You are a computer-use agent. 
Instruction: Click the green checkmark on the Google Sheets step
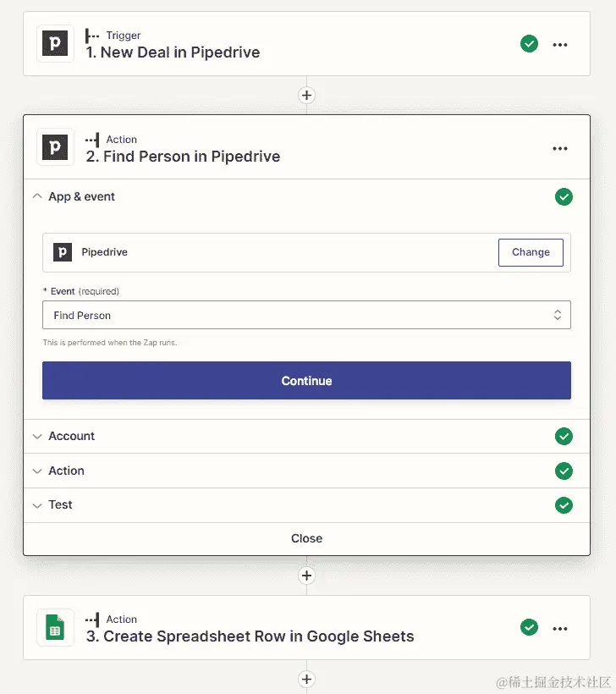point(529,627)
